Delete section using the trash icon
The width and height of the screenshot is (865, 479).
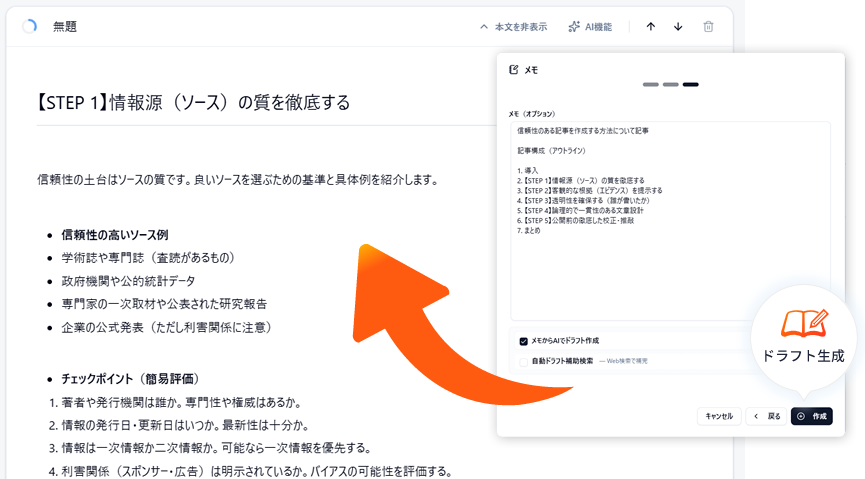708,27
